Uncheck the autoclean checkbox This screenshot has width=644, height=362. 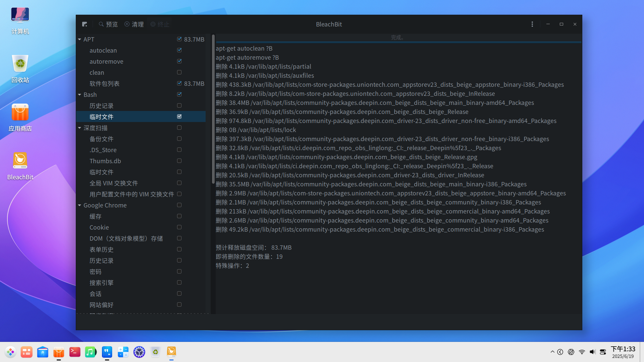tap(179, 50)
